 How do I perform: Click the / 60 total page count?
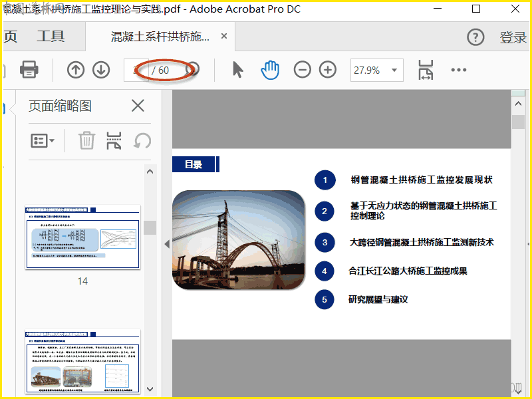(x=160, y=70)
